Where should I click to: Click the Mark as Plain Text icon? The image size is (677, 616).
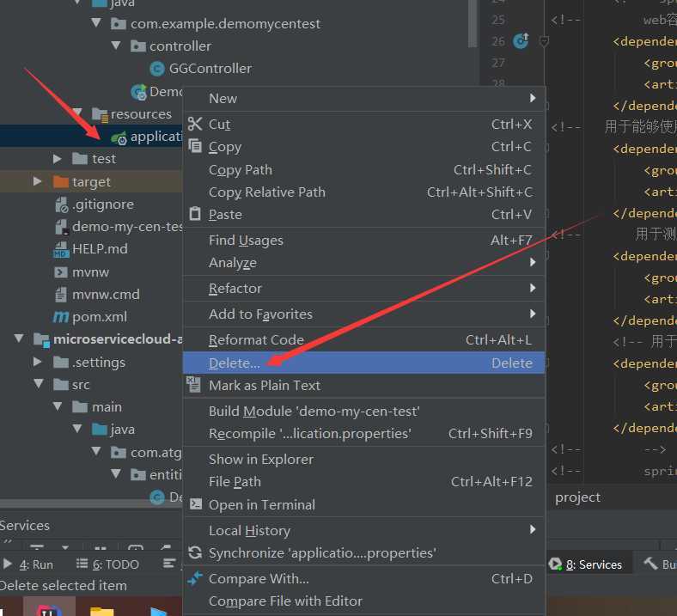point(193,384)
